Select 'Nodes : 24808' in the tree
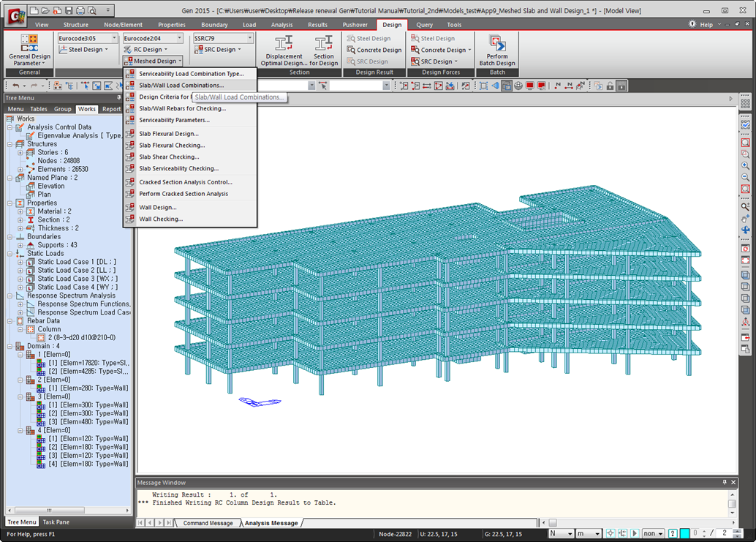This screenshot has height=542, width=756. [58, 161]
